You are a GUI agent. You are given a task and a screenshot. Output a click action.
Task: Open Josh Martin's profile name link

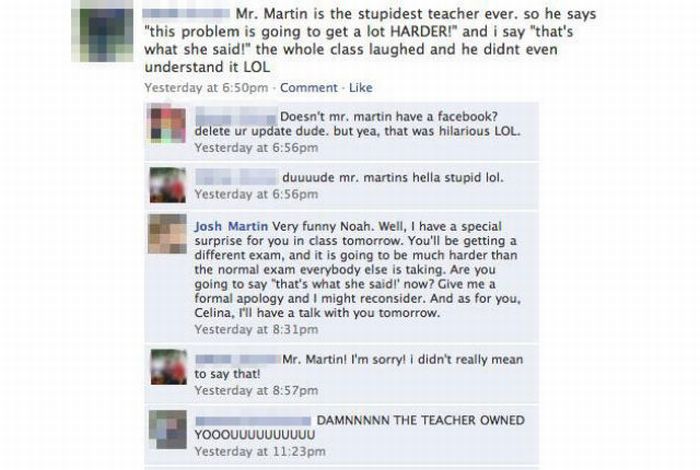(231, 226)
